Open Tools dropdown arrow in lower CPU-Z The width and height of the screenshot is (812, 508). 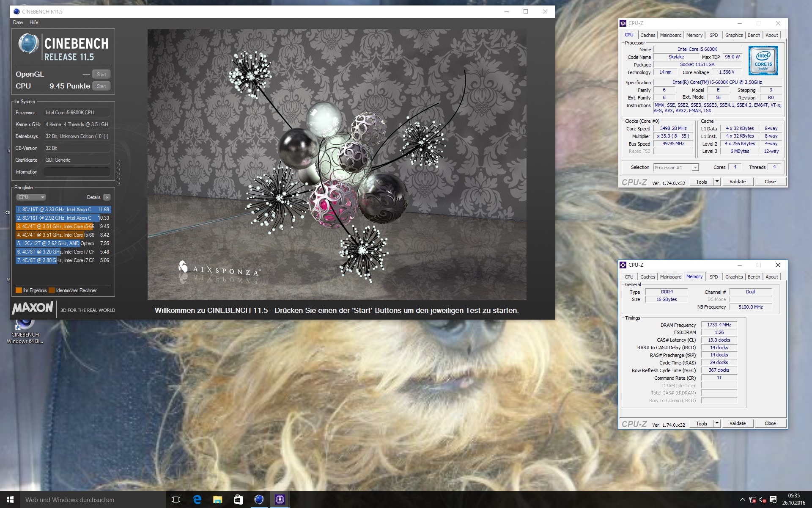pyautogui.click(x=717, y=424)
